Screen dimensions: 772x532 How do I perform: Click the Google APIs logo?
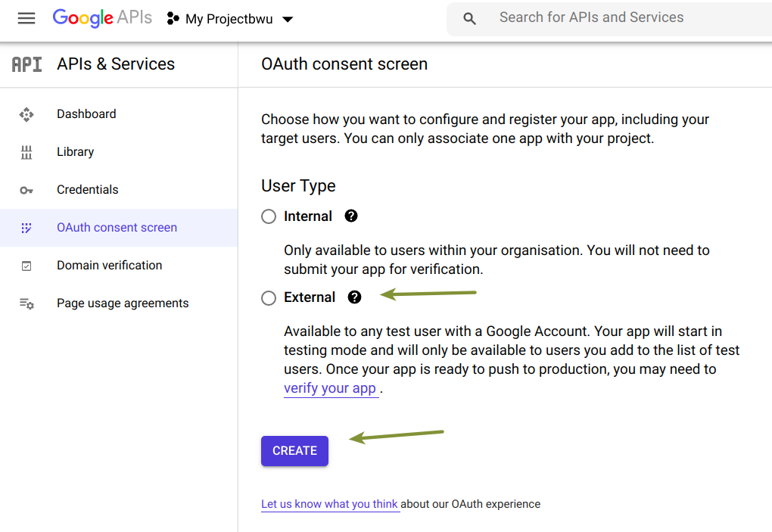[101, 18]
